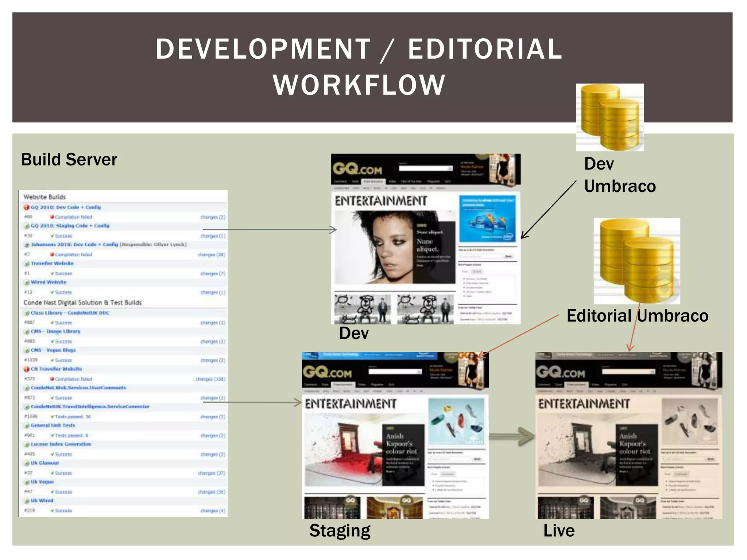747x560 pixels.
Task: Click green status icon beside Traveller Website build
Action: (x=27, y=264)
